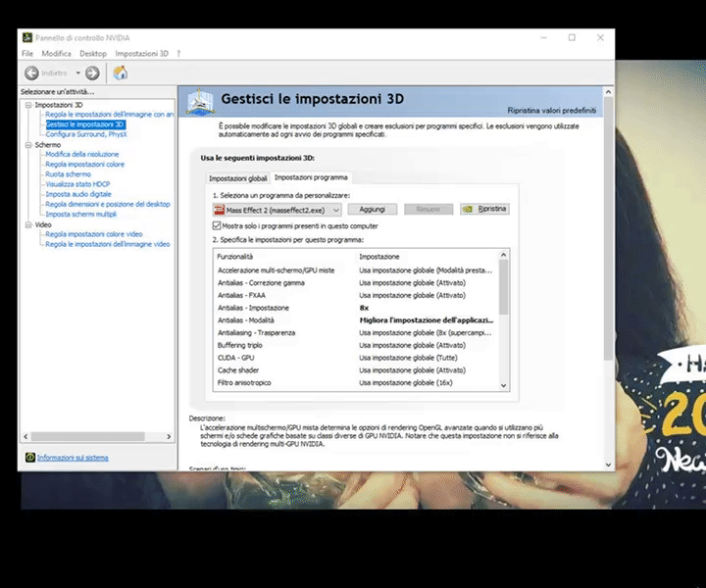
Task: Open 'Regola dimensioni e posizione del desktop'
Action: (108, 204)
